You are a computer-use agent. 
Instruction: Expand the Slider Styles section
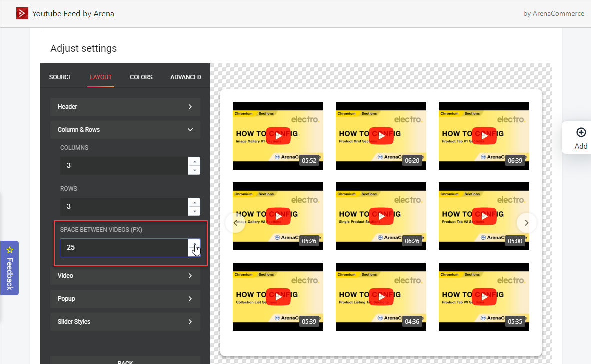[125, 322]
